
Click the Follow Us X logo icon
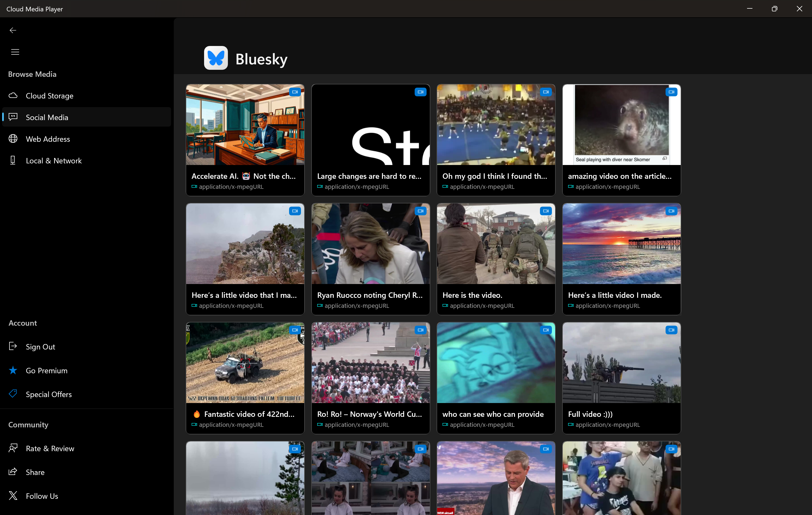[x=13, y=496]
